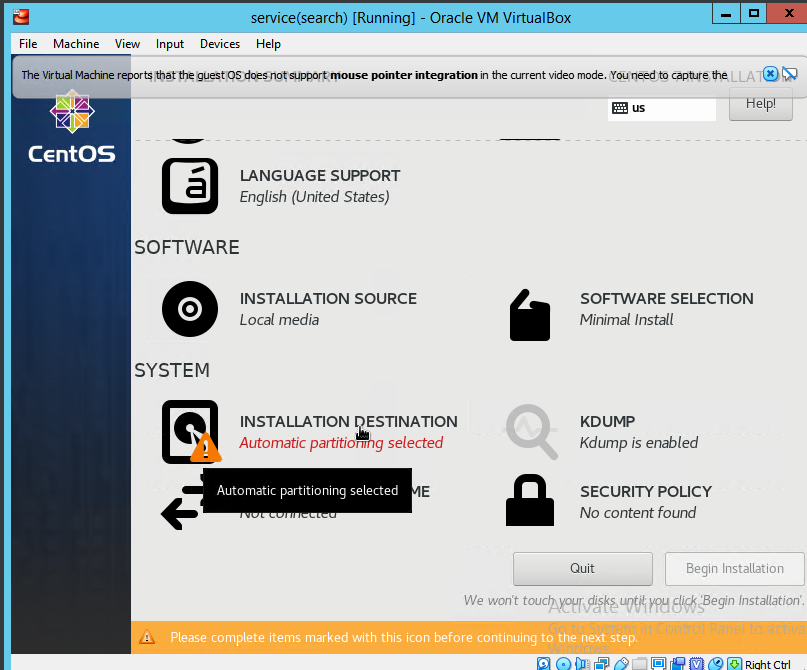Click the CentOS logo in sidebar

[x=72, y=127]
